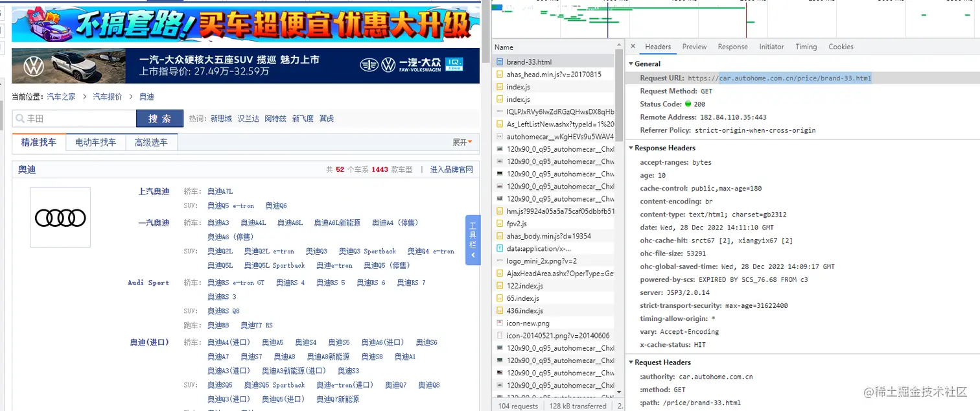Click the car search input field
This screenshot has width=980, height=411.
(x=75, y=119)
